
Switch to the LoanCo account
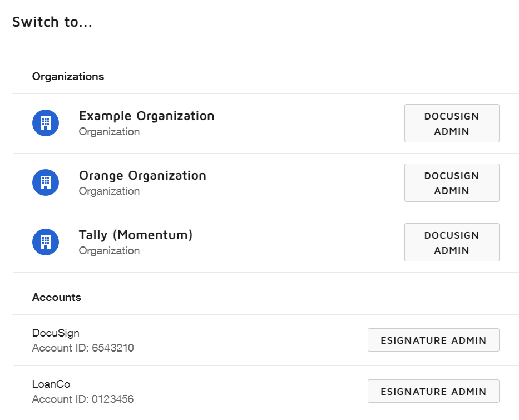[51, 384]
